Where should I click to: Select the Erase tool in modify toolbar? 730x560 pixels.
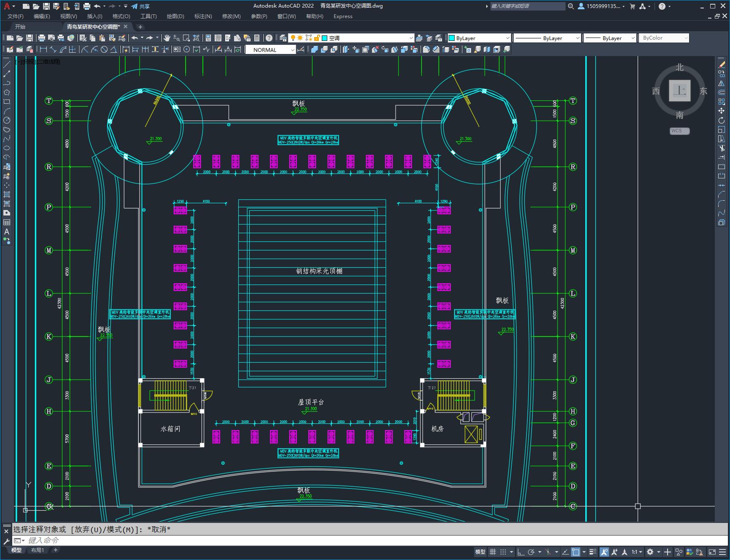coord(722,65)
